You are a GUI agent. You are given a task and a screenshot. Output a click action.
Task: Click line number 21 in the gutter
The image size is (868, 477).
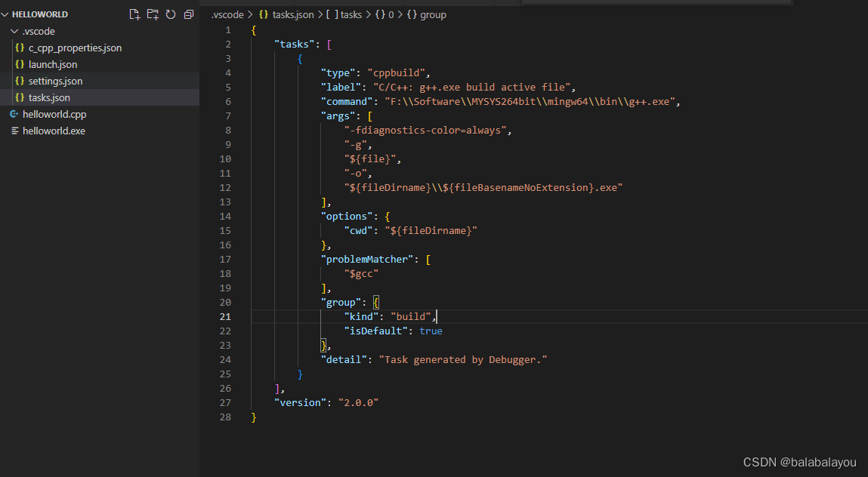225,316
